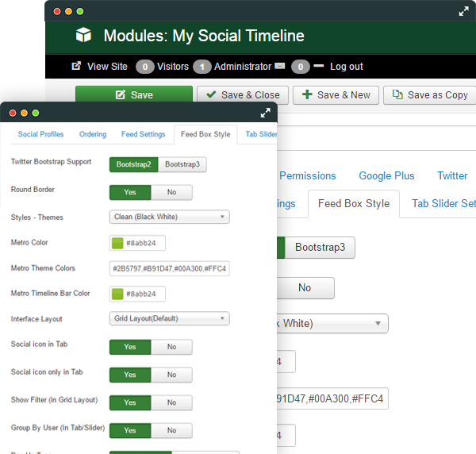Click View Site link

click(x=107, y=66)
